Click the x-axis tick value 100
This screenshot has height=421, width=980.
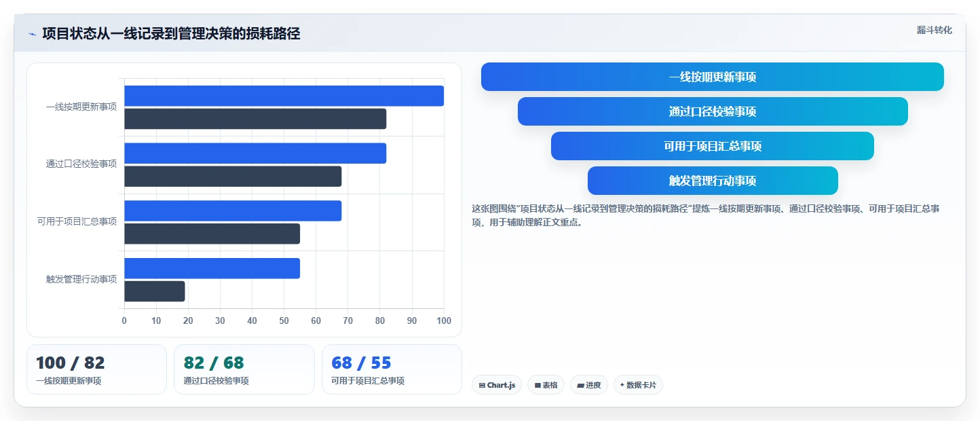click(444, 321)
